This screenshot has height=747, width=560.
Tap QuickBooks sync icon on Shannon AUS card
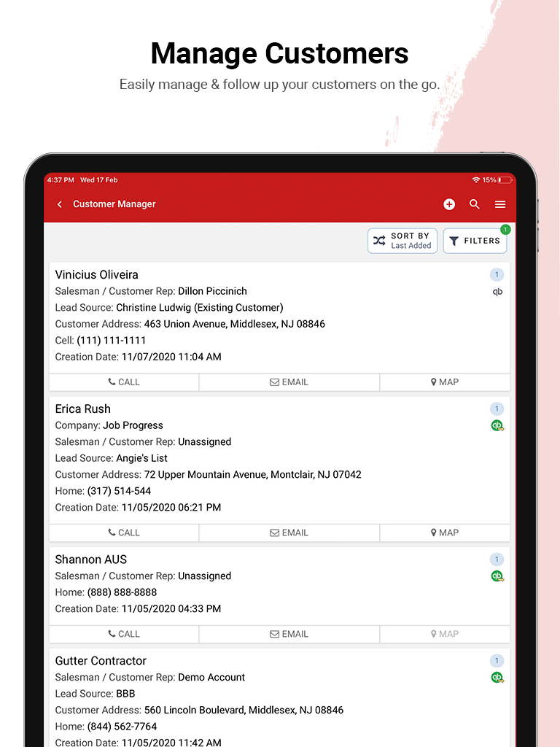(x=497, y=576)
